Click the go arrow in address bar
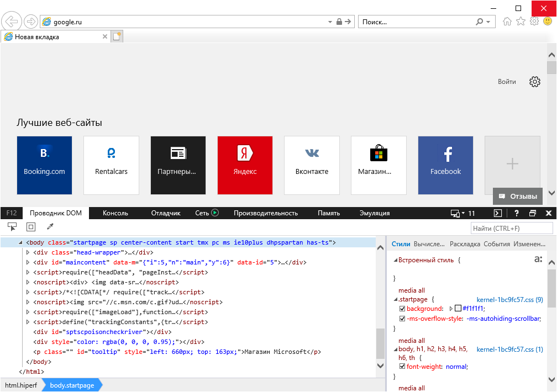This screenshot has width=557, height=392. pos(348,22)
